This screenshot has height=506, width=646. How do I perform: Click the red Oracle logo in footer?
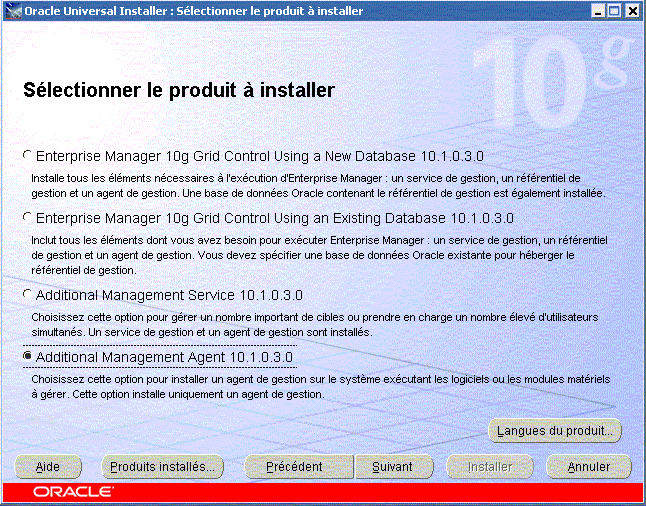click(73, 492)
